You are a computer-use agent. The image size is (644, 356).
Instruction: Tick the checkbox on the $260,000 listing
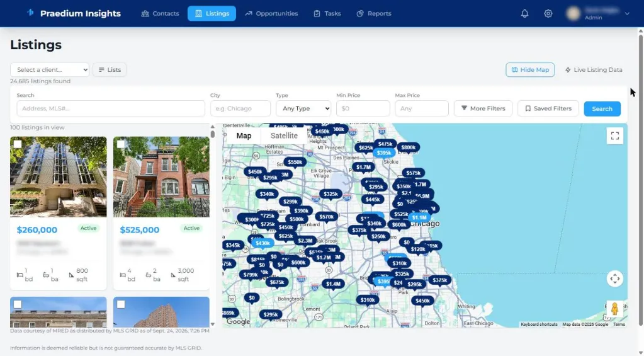pyautogui.click(x=17, y=144)
